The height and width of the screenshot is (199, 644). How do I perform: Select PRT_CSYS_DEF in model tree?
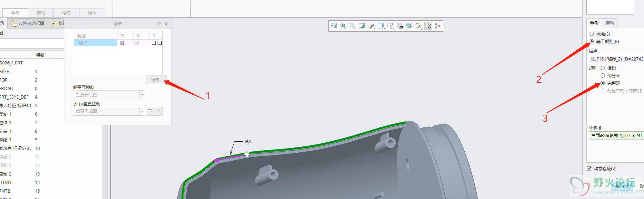pos(14,97)
